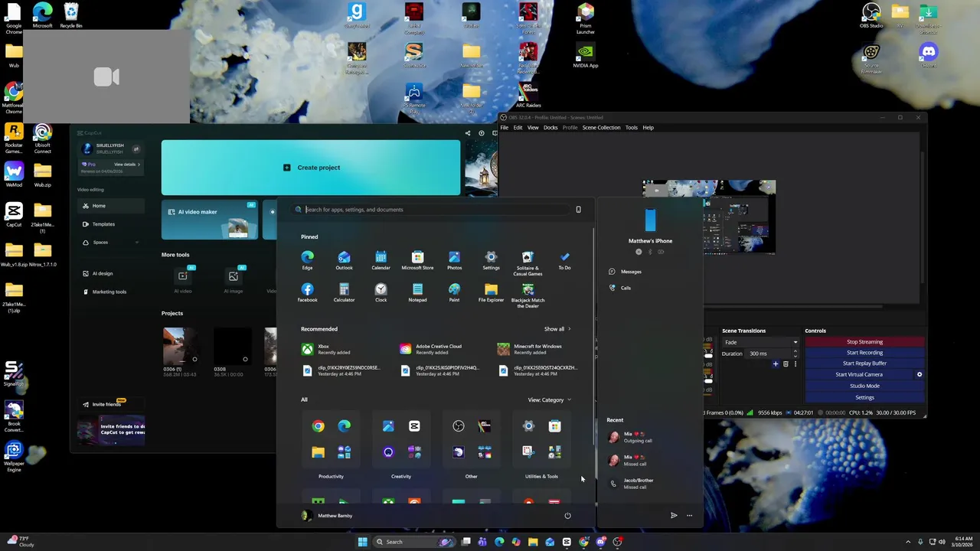The image size is (980, 551).
Task: Open File Explorer from Start pinned apps
Action: 491,292
